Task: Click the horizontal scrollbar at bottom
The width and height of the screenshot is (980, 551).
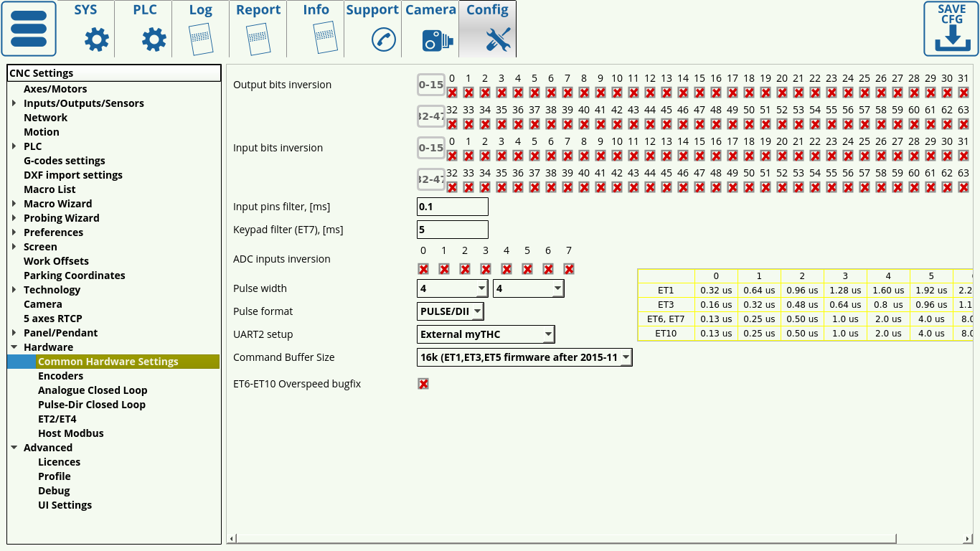Action: 565,539
